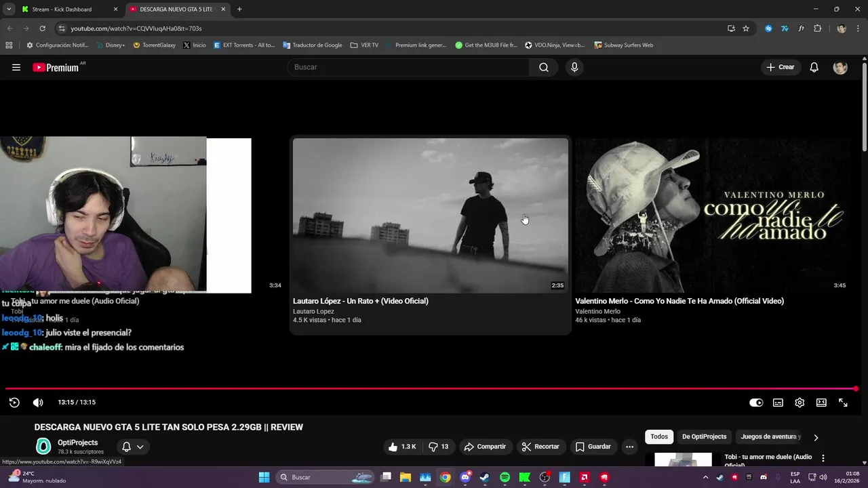Open the Subway Surfers Web bookmark
This screenshot has width=868, height=488.
point(623,45)
